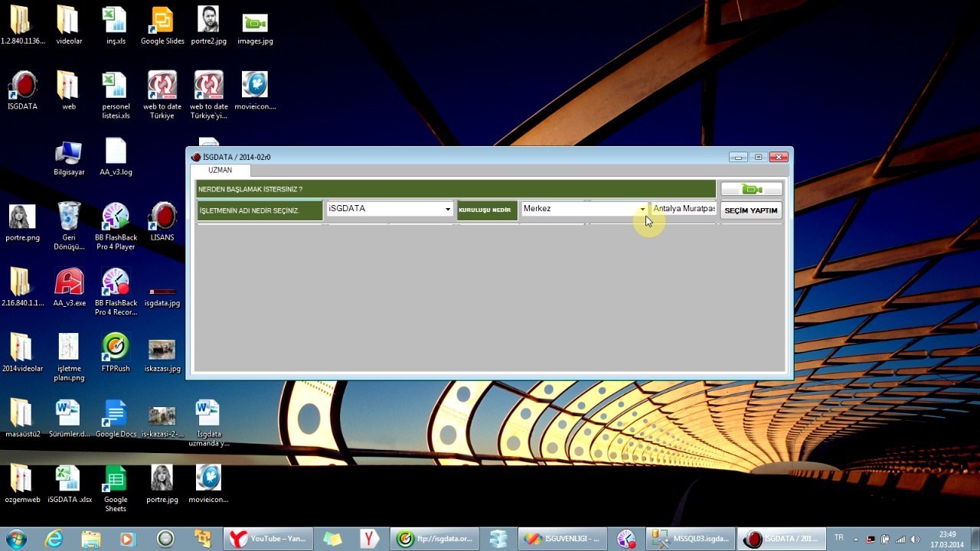
Task: Select the LISANS desktop icon
Action: [x=162, y=222]
